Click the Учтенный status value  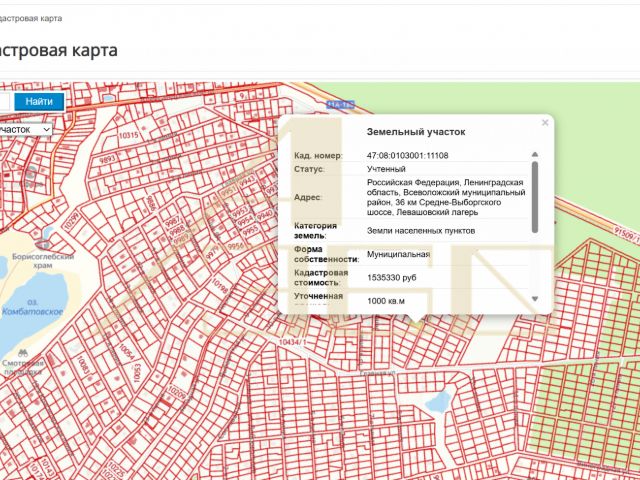tap(386, 169)
